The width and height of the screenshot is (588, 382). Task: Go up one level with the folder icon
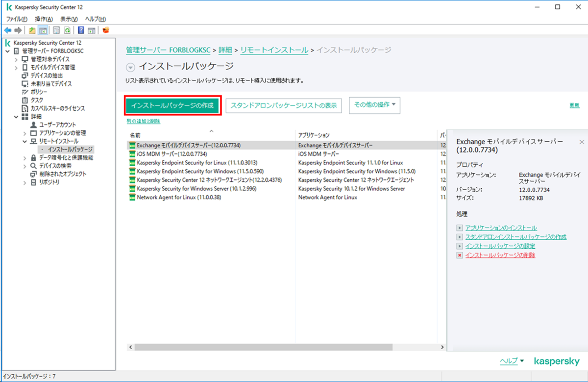[32, 30]
